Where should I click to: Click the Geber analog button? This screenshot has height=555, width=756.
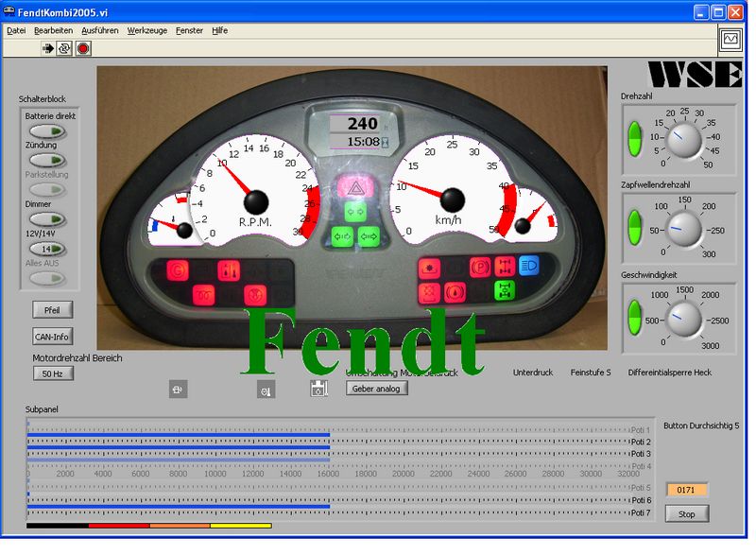376,389
